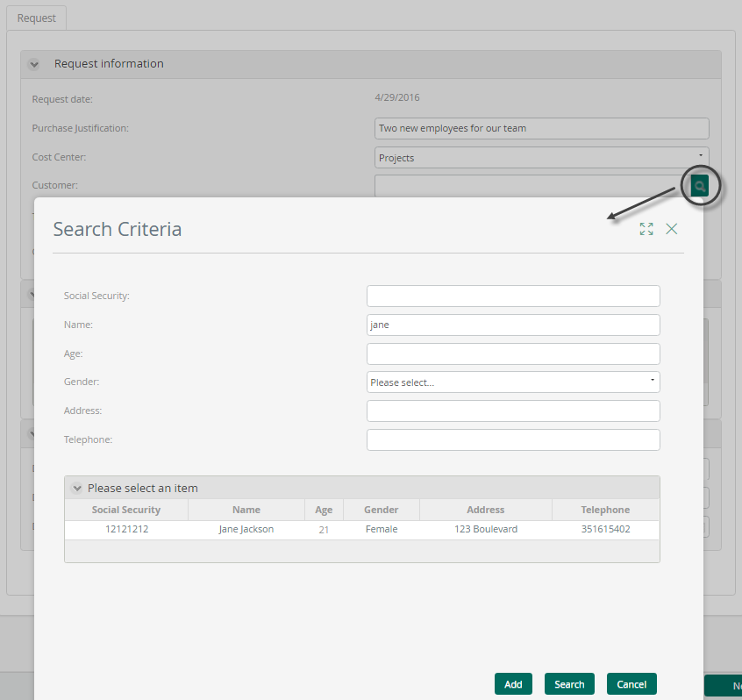Collapse the 'Please select an item' panel
742x700 pixels.
pos(76,488)
